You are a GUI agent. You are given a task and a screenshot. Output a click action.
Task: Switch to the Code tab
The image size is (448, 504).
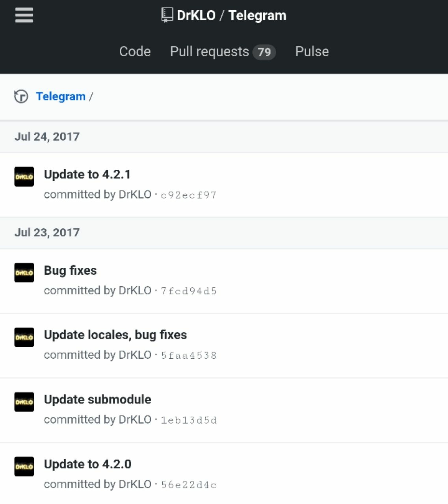point(135,52)
